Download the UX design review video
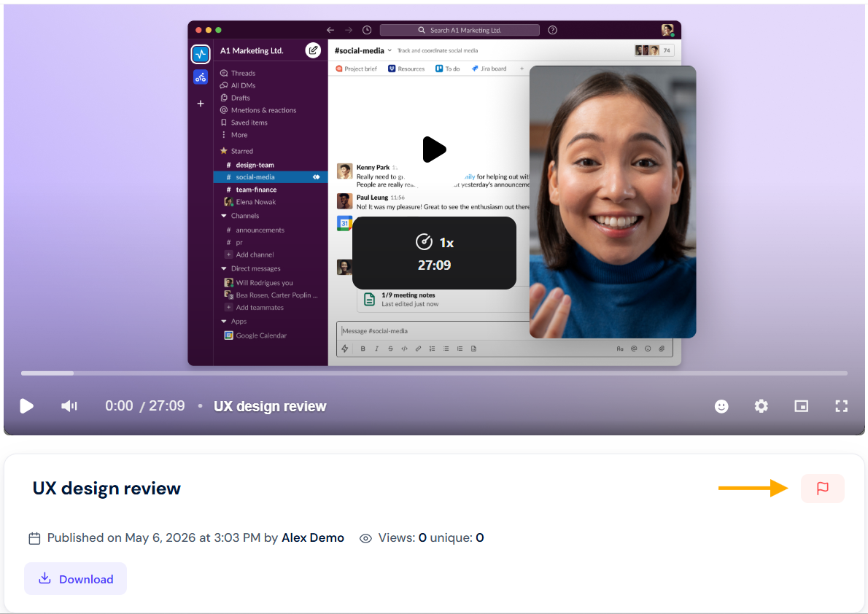This screenshot has width=868, height=614. [75, 578]
